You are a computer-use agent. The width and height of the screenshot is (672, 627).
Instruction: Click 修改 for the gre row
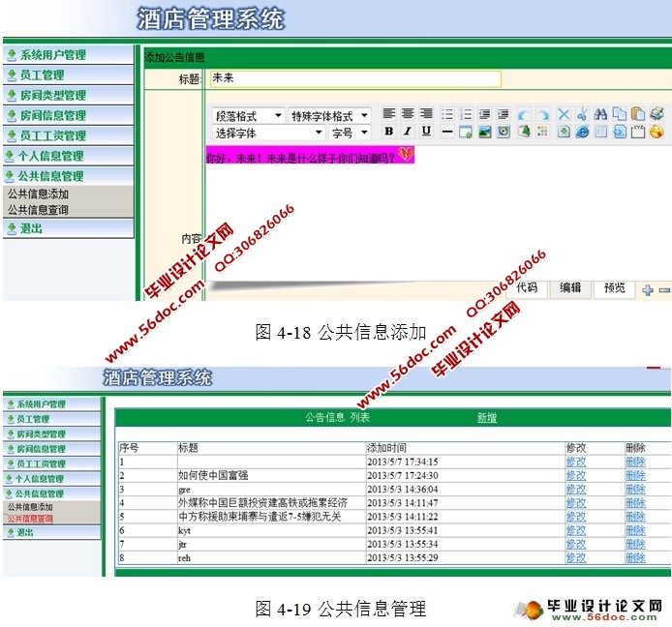pos(576,489)
